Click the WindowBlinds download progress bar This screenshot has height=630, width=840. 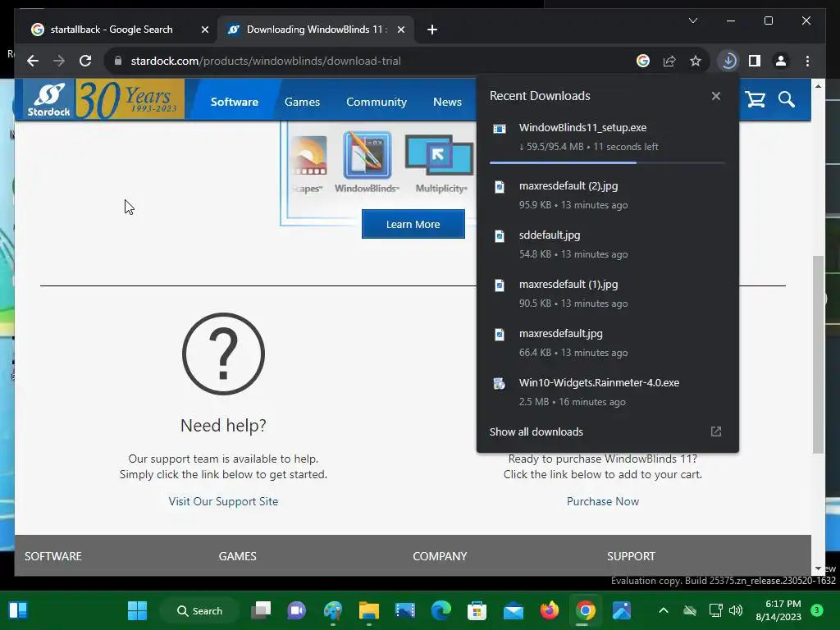(x=608, y=162)
